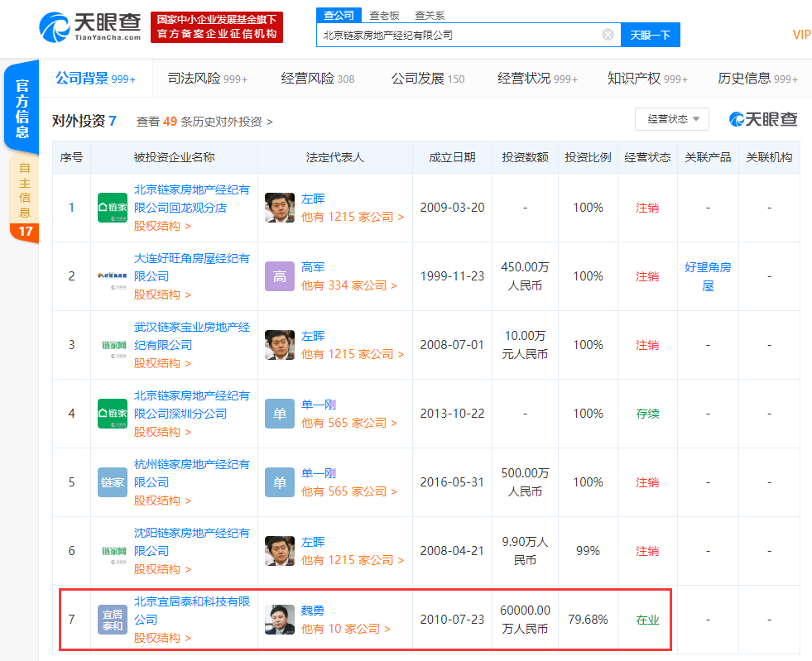Open the 经营状态 filter dropdown
This screenshot has height=661, width=812.
(x=671, y=119)
